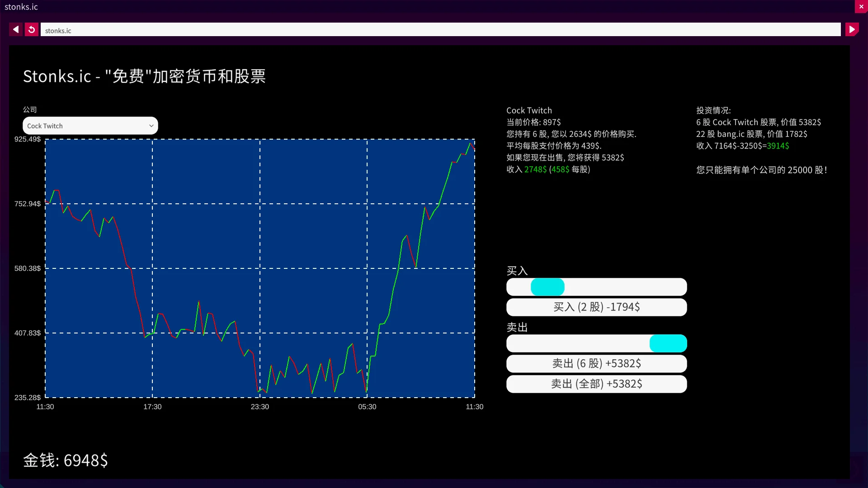Click the 580.38$ axis label
The width and height of the screenshot is (868, 488).
pos(28,268)
